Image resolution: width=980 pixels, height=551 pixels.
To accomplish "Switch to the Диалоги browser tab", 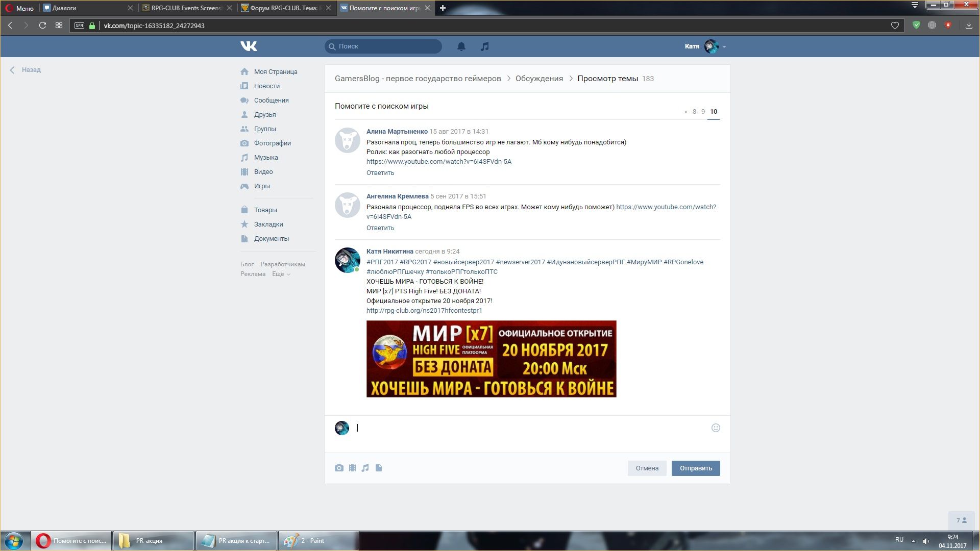I will point(88,8).
